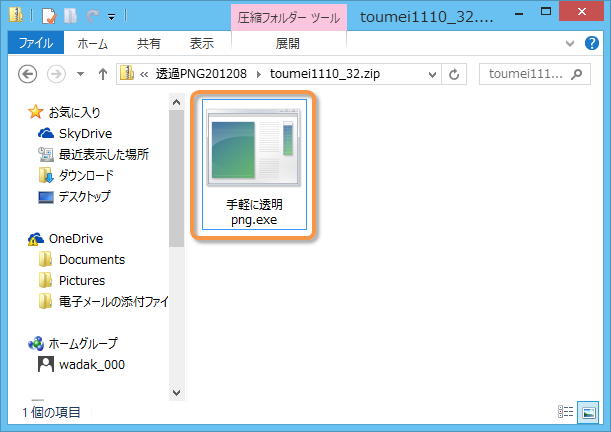611x432 pixels.
Task: Click the Back navigation arrow
Action: (28, 74)
